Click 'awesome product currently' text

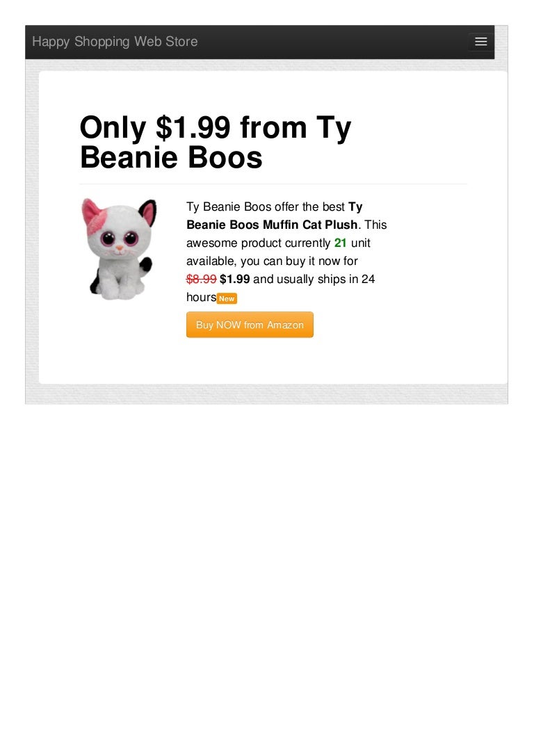[259, 243]
